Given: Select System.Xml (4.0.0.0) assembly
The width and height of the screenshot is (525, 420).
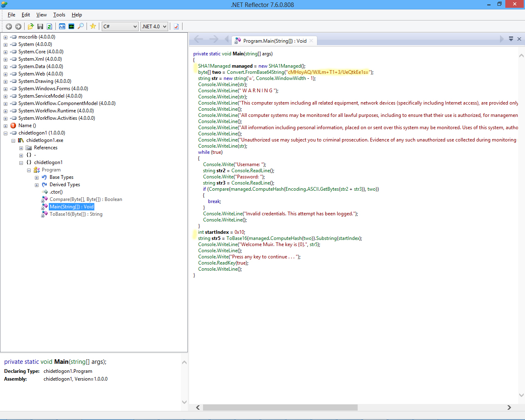Looking at the screenshot, I should (40, 59).
